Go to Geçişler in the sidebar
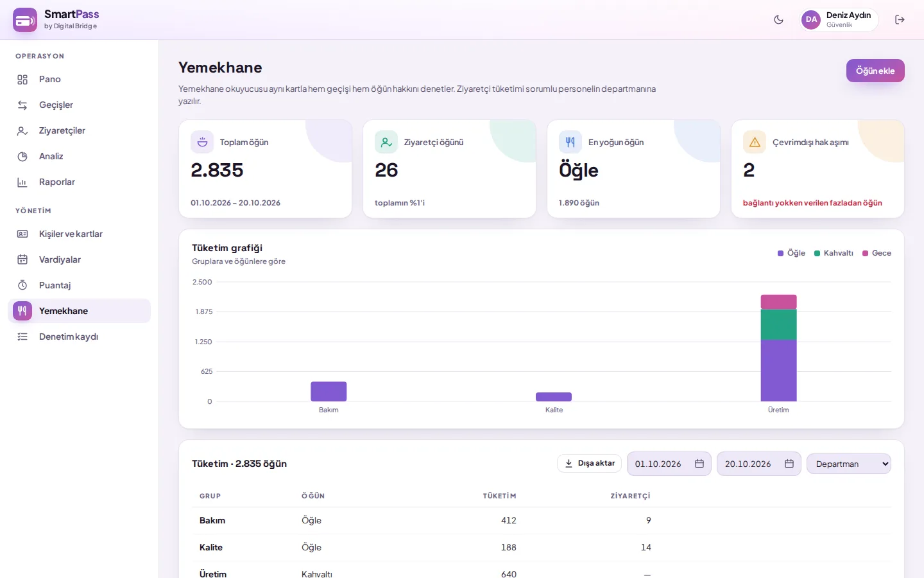The width and height of the screenshot is (924, 578). click(79, 105)
